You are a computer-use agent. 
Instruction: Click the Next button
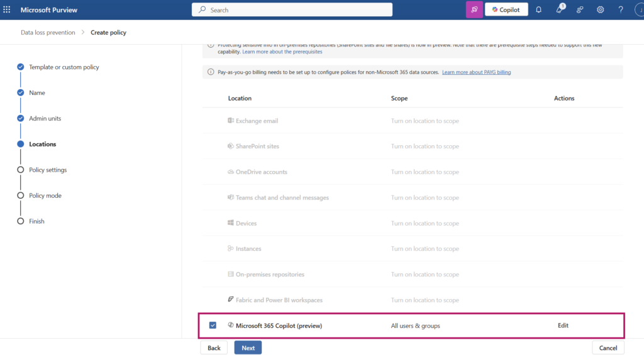(x=248, y=348)
